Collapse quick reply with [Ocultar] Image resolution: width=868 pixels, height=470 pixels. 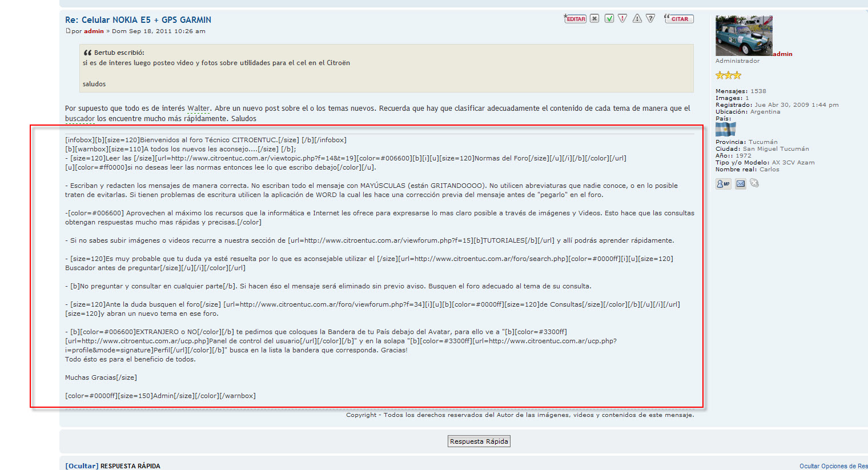tap(82, 466)
